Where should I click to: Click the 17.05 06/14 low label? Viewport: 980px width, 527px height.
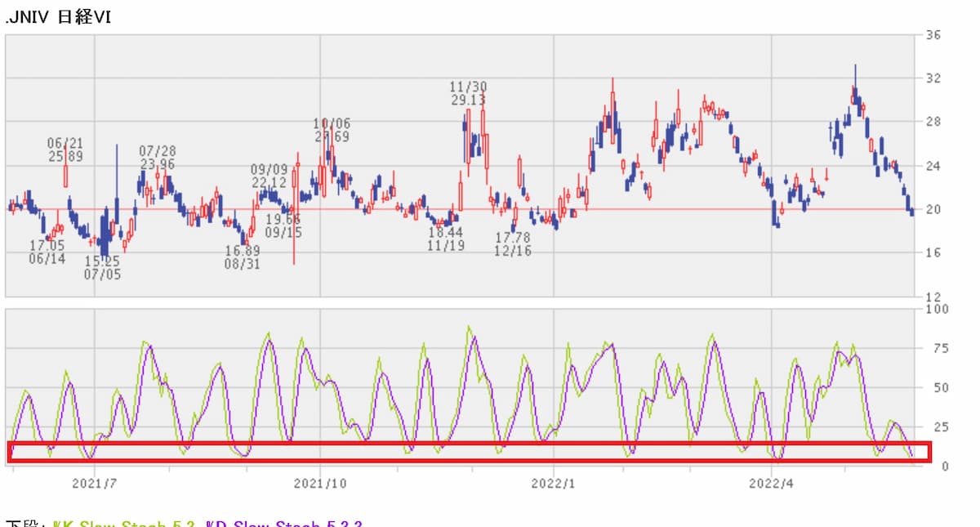point(47,252)
